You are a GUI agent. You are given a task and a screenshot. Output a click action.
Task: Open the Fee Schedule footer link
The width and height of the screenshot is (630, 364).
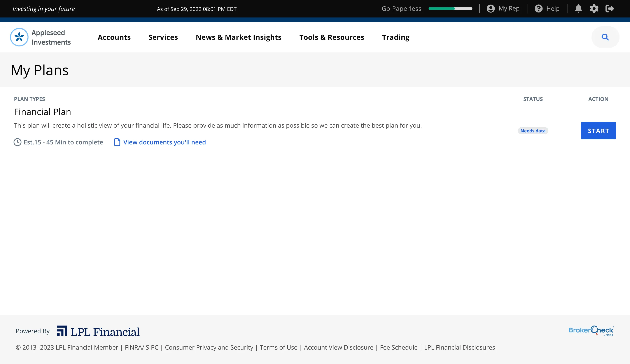pos(399,347)
